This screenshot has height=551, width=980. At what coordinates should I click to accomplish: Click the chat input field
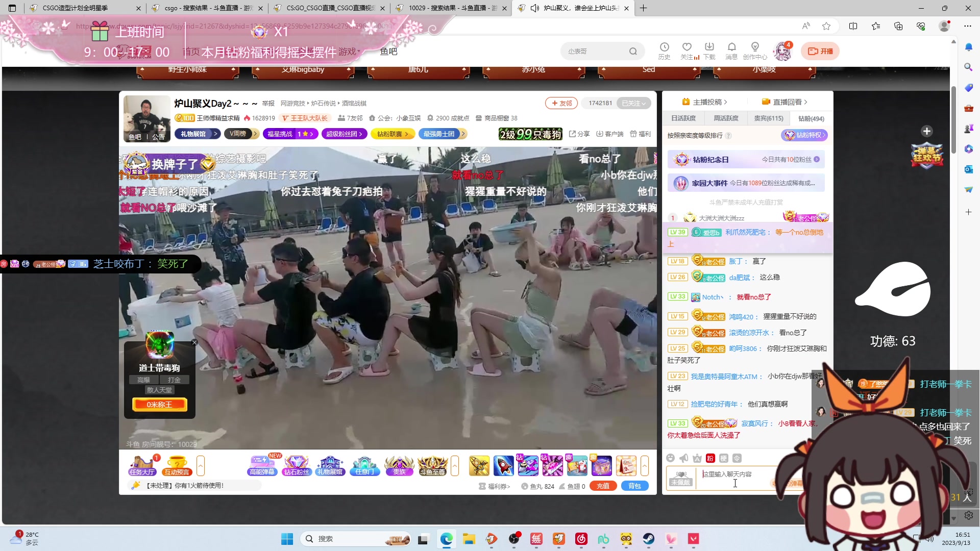738,478
